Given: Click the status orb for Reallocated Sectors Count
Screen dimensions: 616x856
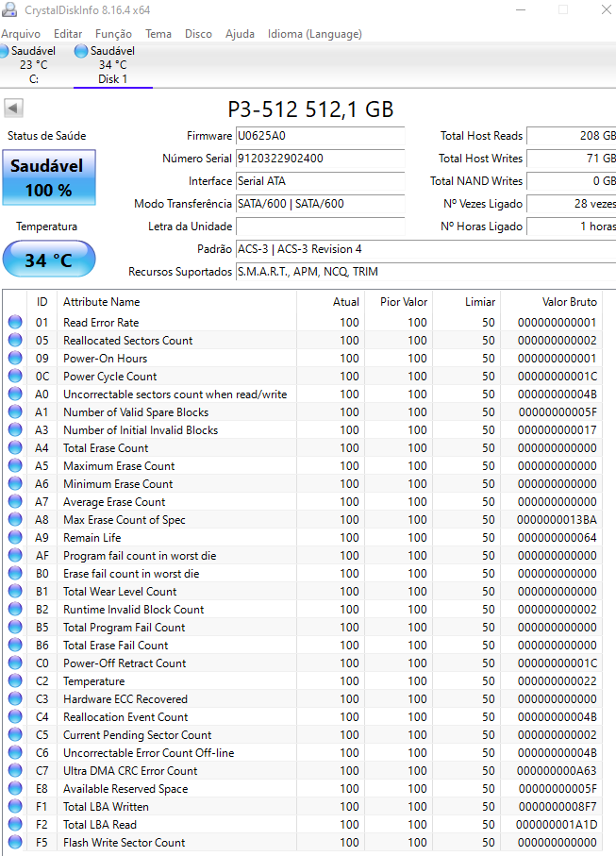Looking at the screenshot, I should click(15, 340).
